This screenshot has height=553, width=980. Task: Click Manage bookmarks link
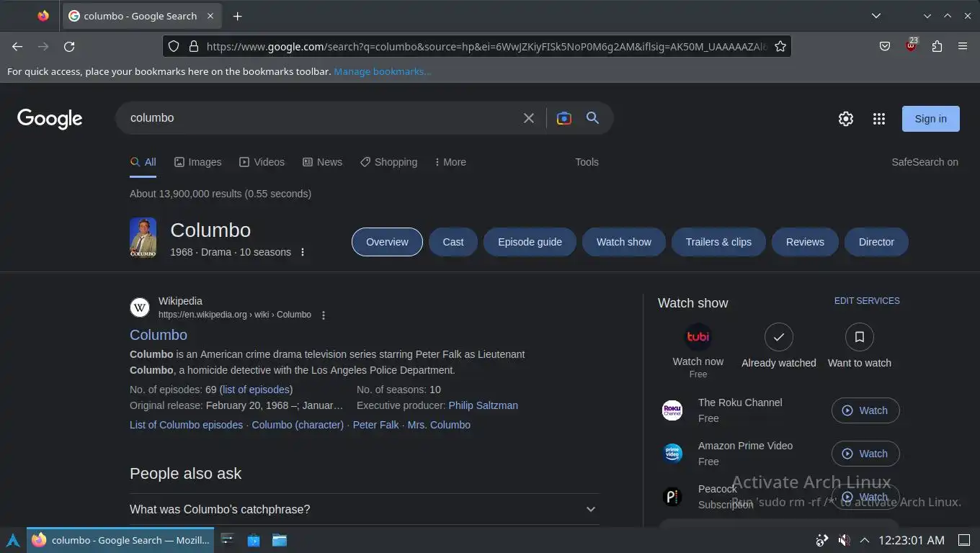click(x=383, y=71)
